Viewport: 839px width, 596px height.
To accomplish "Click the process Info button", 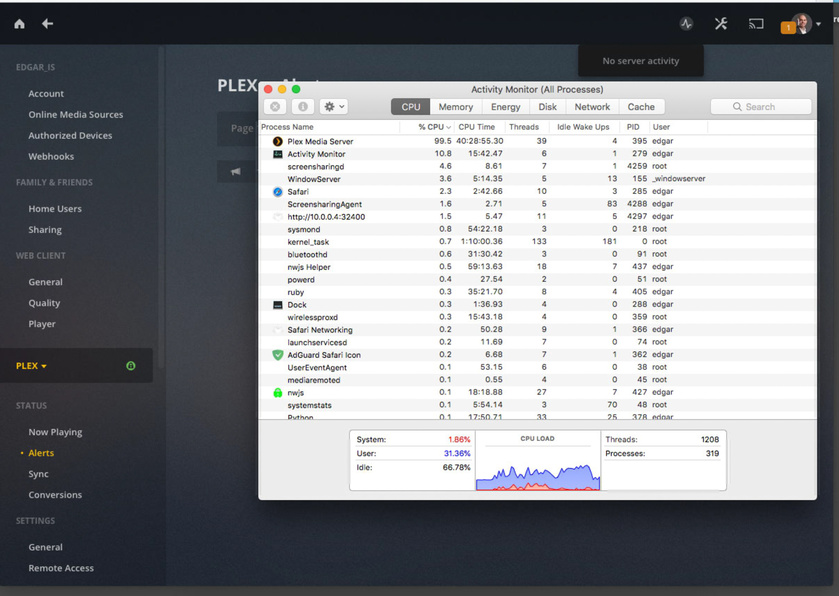I will [303, 106].
